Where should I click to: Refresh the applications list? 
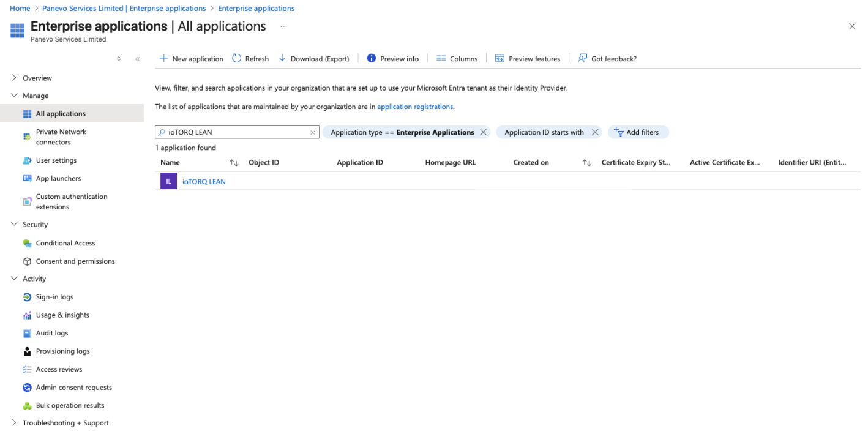click(250, 59)
